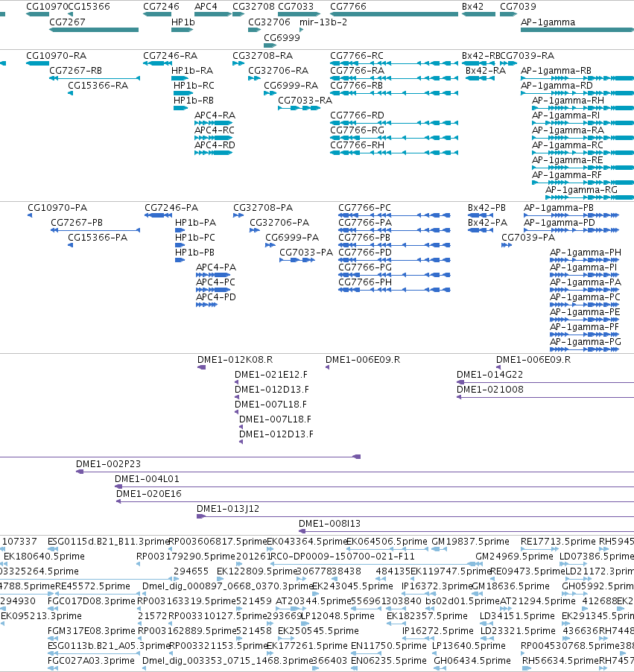Click transcript CG7246-RA
The width and height of the screenshot is (634, 672).
click(x=170, y=56)
